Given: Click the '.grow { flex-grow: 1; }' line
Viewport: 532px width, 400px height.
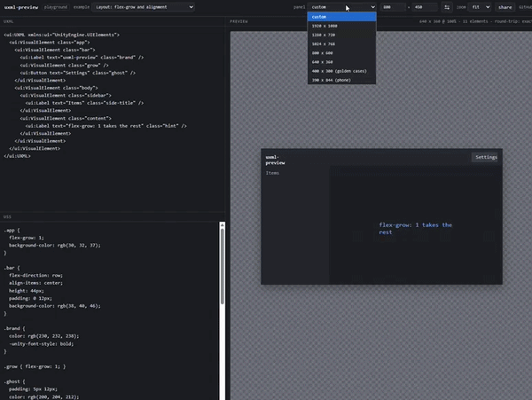Looking at the screenshot, I should (35, 366).
